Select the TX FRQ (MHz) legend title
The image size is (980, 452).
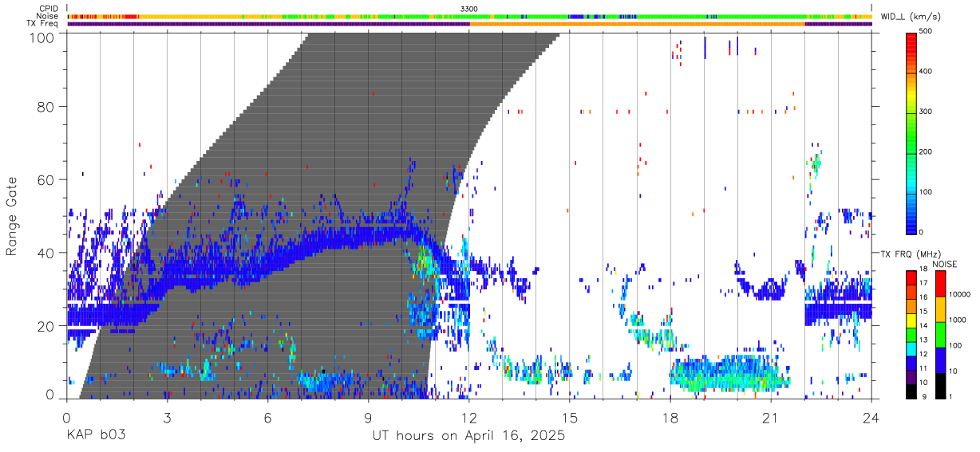coord(909,254)
